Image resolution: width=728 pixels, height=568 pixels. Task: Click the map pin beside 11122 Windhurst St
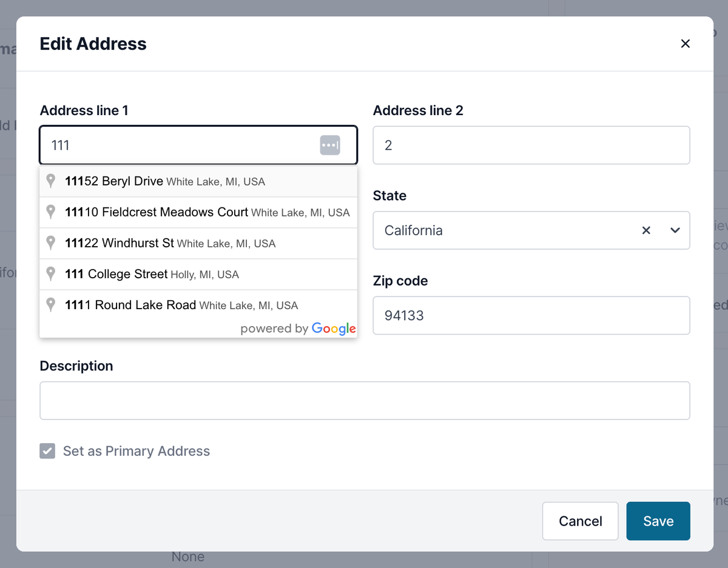51,242
